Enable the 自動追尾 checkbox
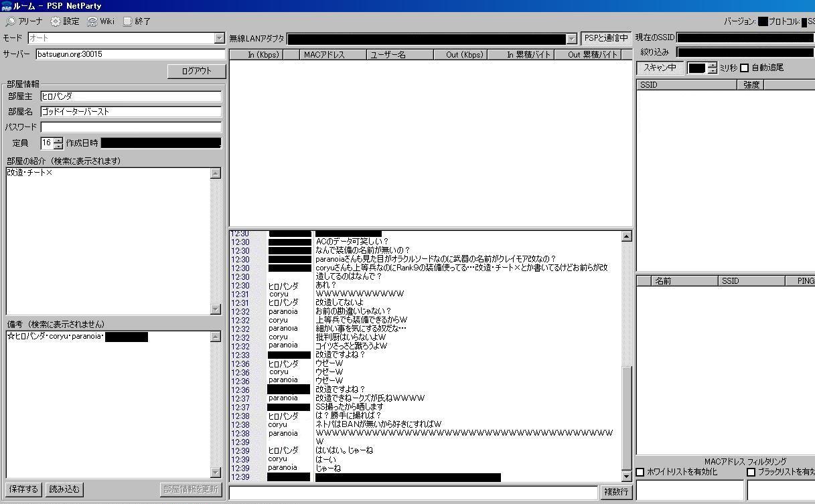 [x=744, y=68]
